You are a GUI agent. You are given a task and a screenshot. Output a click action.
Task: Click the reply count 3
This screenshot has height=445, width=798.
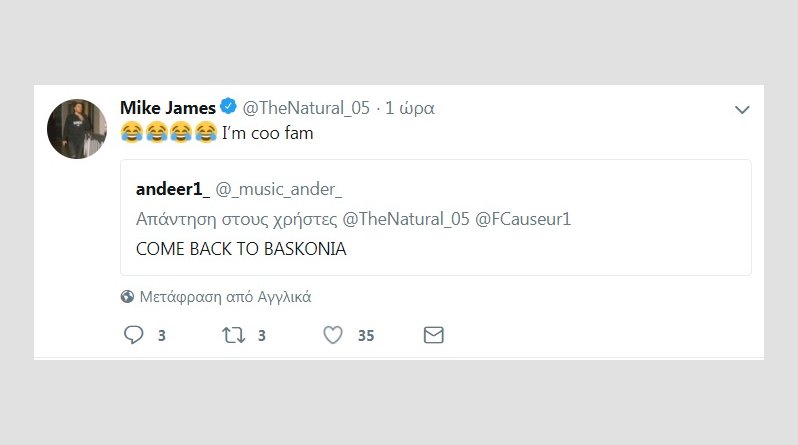[x=161, y=336]
